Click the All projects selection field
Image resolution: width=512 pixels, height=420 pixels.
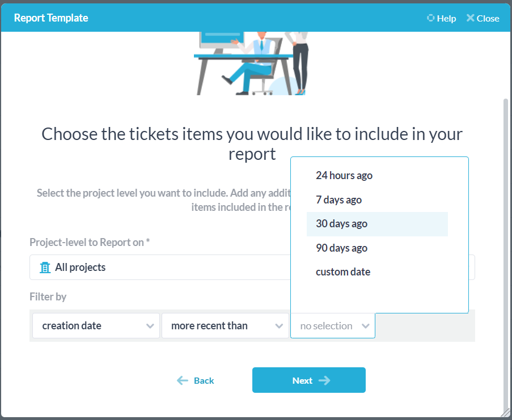pos(159,268)
